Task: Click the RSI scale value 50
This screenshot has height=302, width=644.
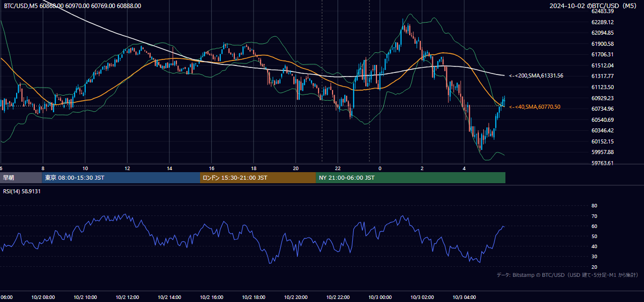Action: click(594, 236)
